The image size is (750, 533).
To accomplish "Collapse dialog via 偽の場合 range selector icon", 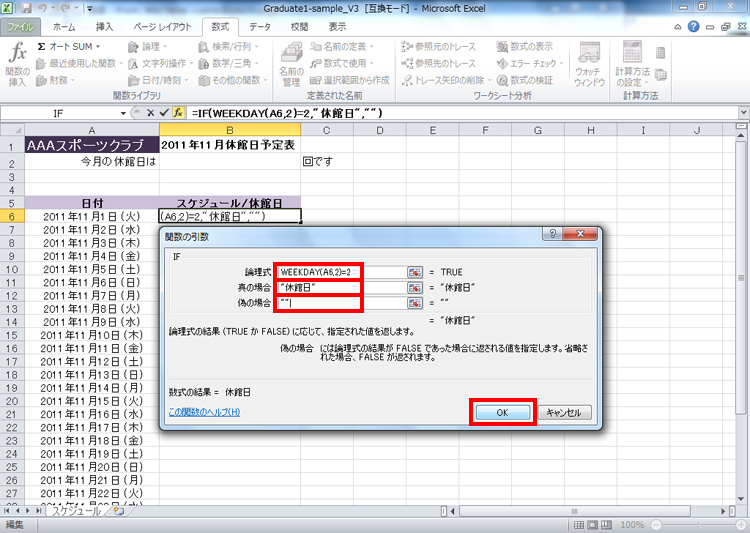I will (x=415, y=303).
